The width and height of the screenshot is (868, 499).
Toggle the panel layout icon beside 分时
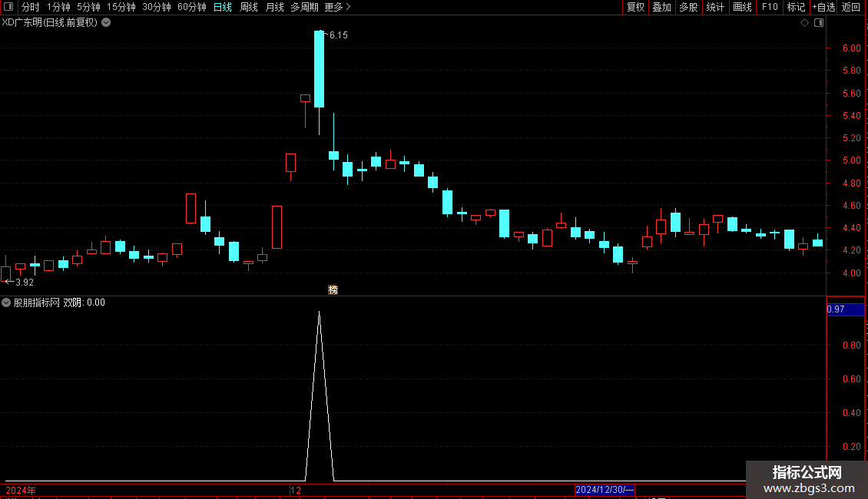point(8,7)
